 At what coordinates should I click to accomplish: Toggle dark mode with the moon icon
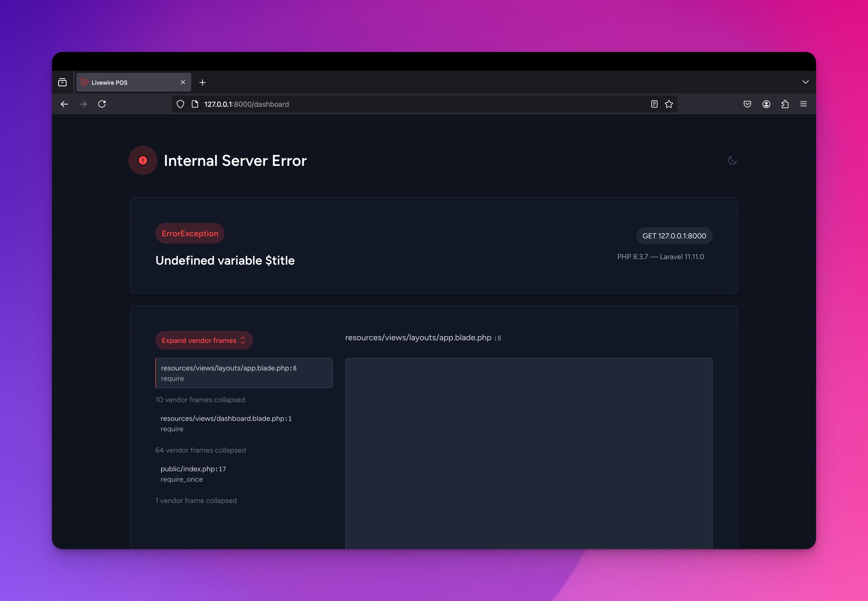click(x=732, y=160)
